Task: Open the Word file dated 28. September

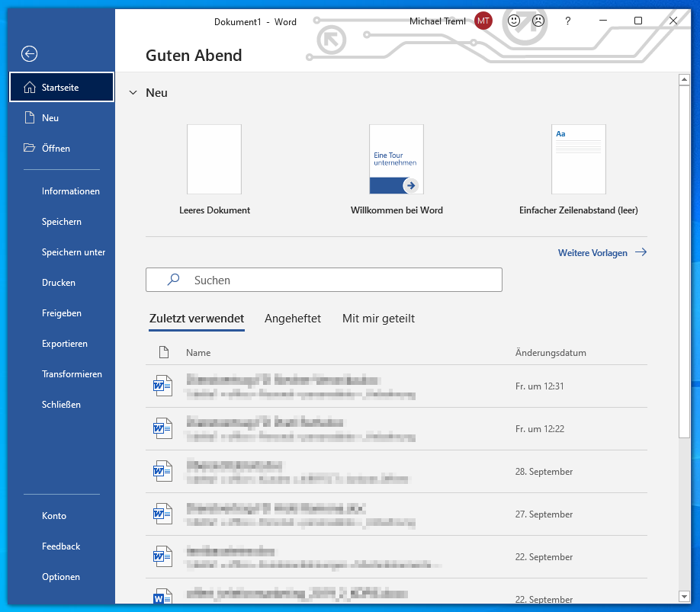Action: [396, 472]
